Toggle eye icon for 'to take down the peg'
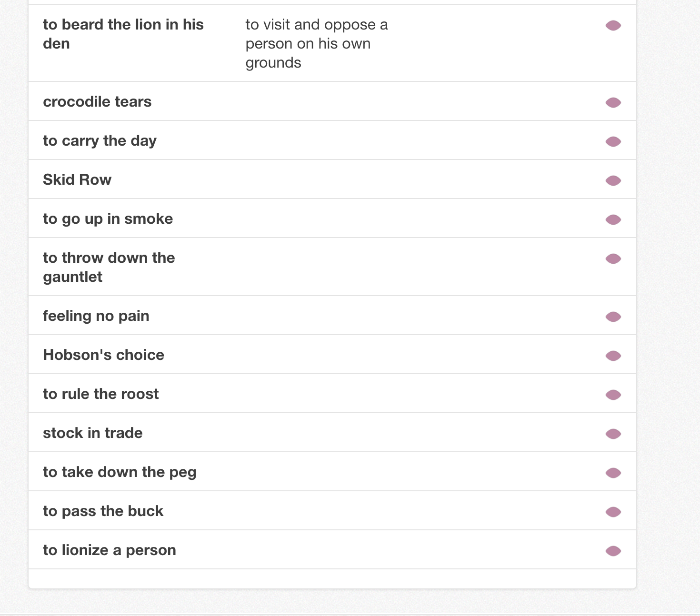This screenshot has height=616, width=700. coord(613,473)
